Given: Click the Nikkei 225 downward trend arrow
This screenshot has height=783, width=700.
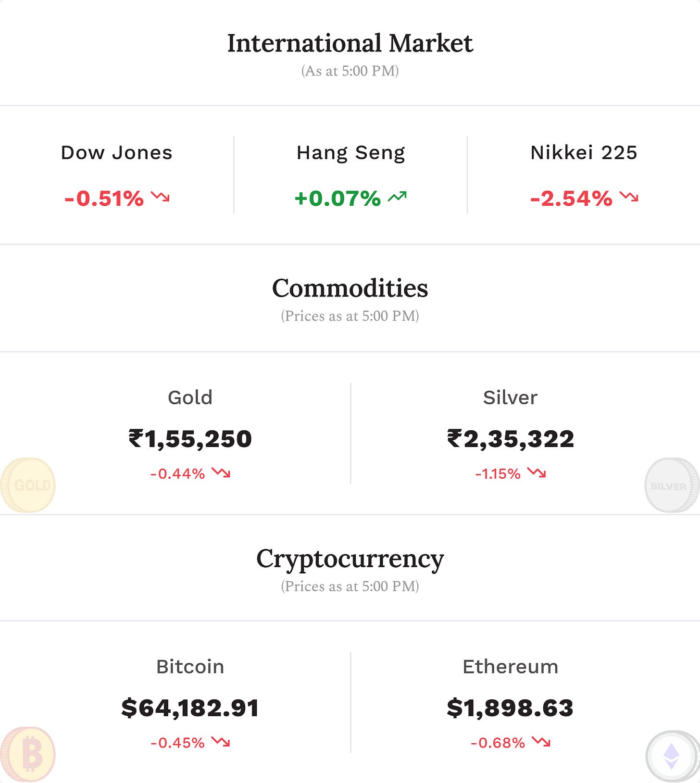Looking at the screenshot, I should [629, 197].
